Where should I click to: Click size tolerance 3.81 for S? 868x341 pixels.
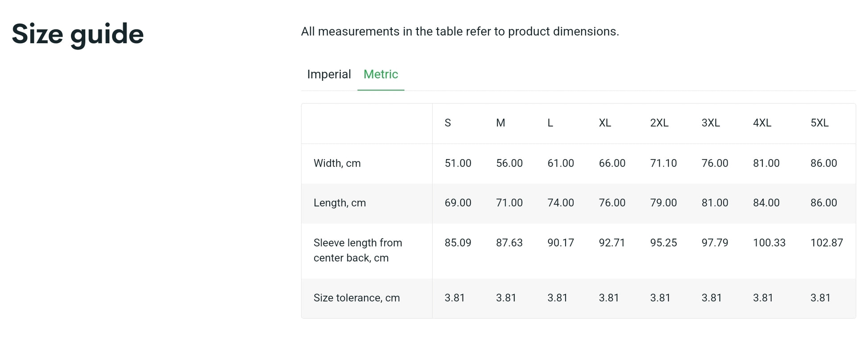[455, 298]
